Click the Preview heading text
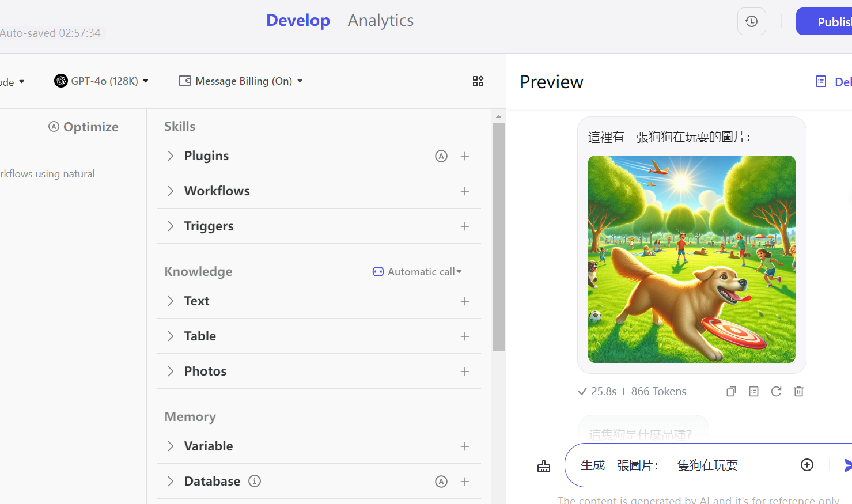Image resolution: width=852 pixels, height=504 pixels. [551, 82]
